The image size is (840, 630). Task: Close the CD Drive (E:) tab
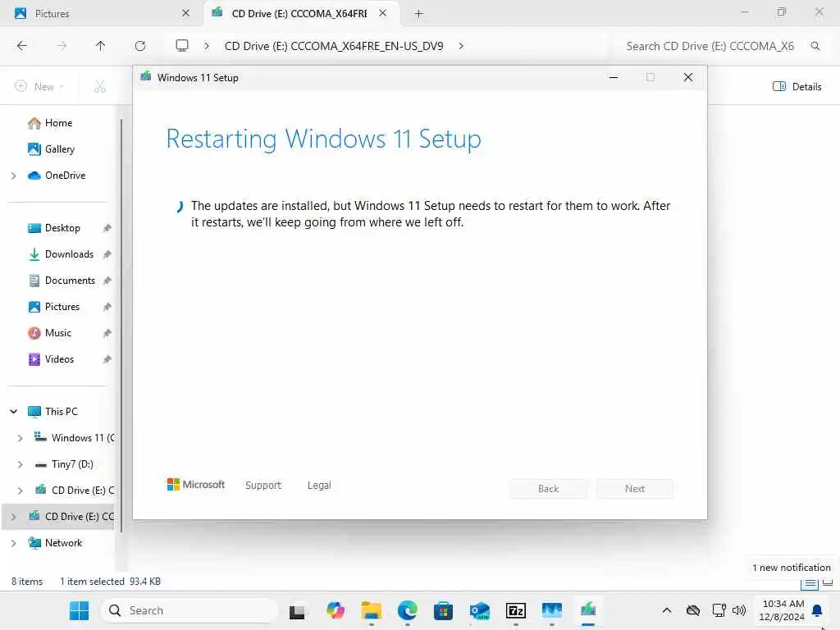[382, 13]
